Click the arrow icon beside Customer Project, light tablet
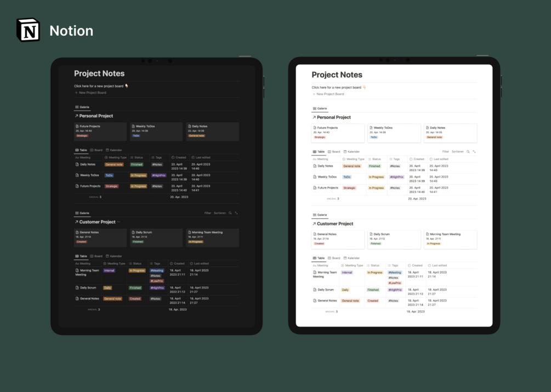Viewport: 551px width, 392px height. click(314, 223)
